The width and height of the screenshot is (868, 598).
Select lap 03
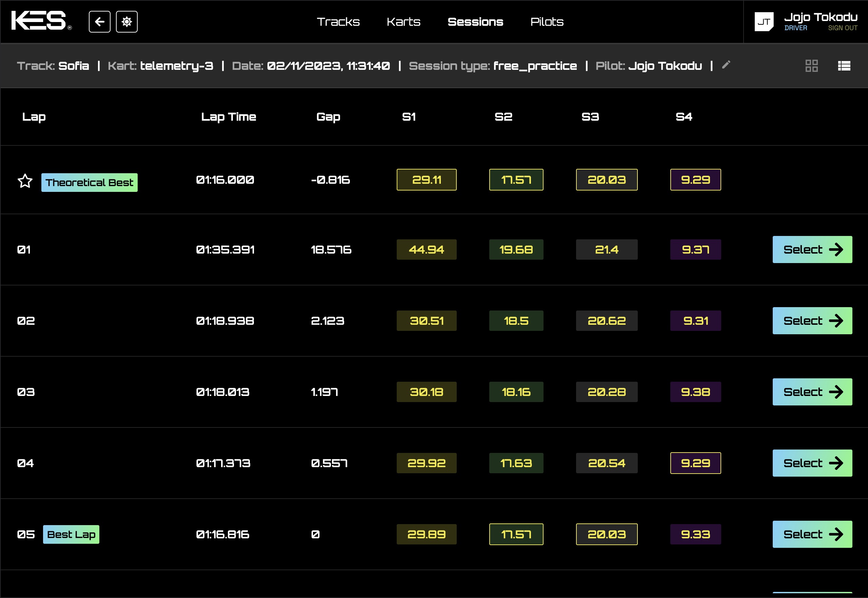812,392
